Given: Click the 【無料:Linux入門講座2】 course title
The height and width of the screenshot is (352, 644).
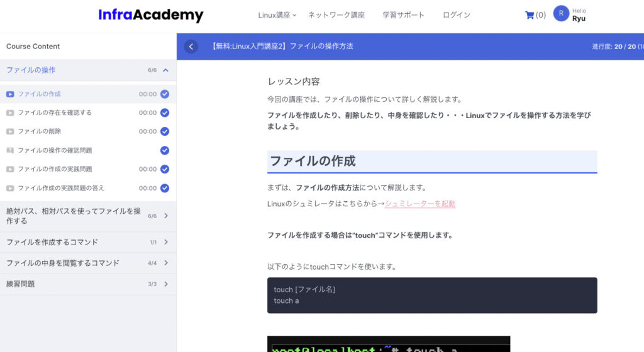Looking at the screenshot, I should coord(282,47).
